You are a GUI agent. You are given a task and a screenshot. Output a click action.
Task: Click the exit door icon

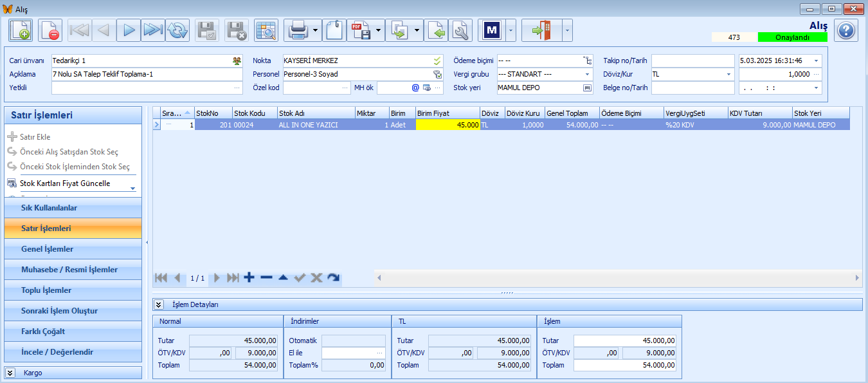tap(541, 30)
